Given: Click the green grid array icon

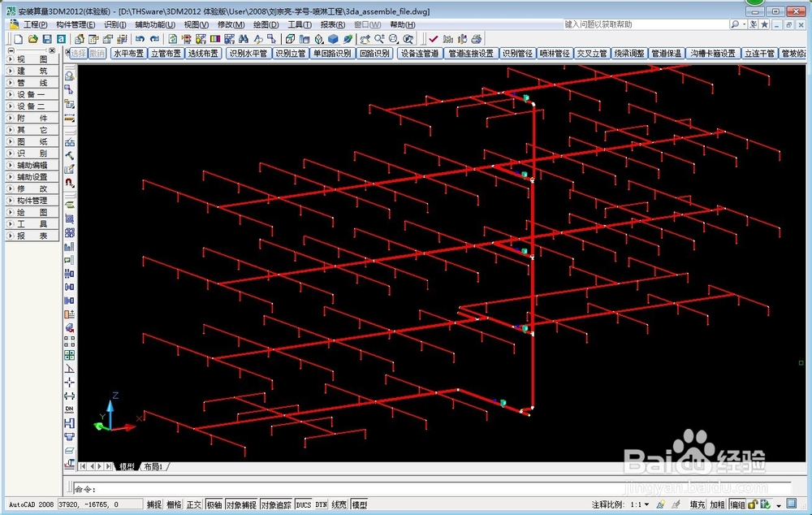Looking at the screenshot, I should pos(69,355).
